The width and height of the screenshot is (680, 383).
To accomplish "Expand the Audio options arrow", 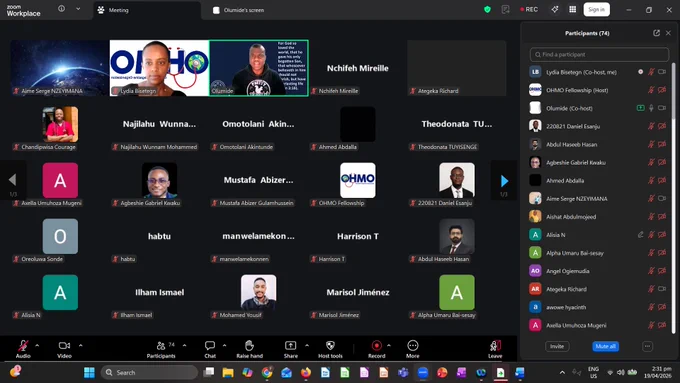I will tap(37, 345).
